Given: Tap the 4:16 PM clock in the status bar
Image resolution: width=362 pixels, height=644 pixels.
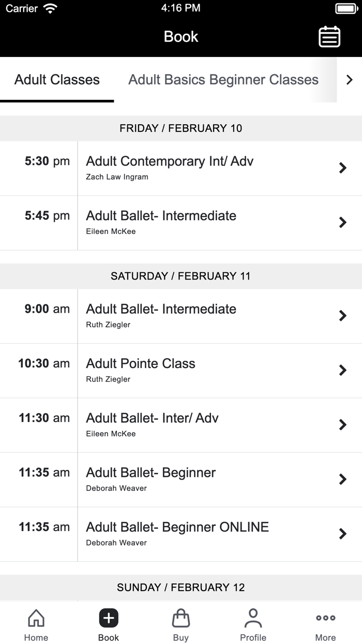Looking at the screenshot, I should (x=181, y=8).
